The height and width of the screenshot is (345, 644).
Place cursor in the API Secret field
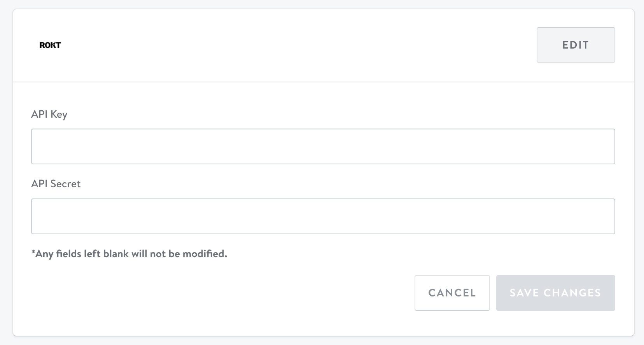click(323, 216)
